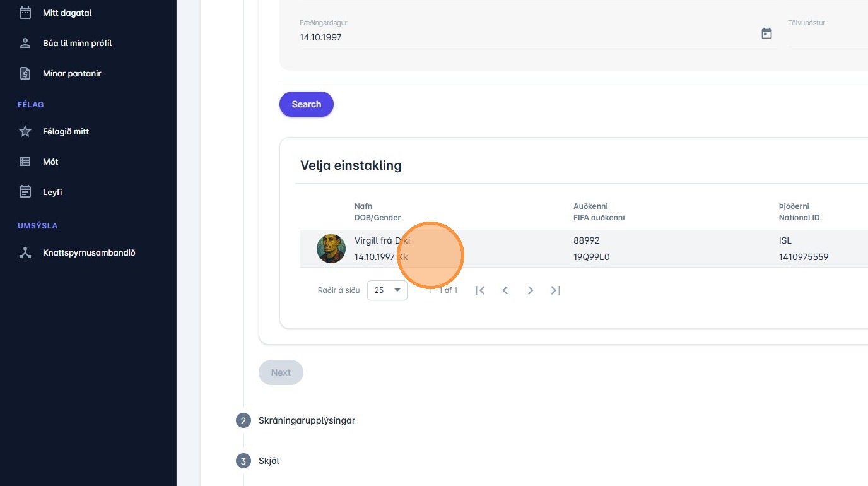The image size is (868, 486).
Task: Click the Búa til minn prófíl person icon
Action: click(x=25, y=43)
